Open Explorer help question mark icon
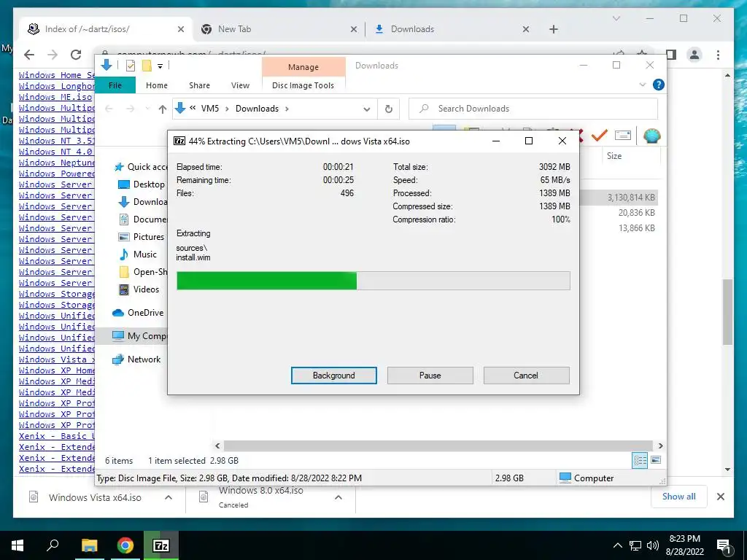Image resolution: width=747 pixels, height=560 pixels. point(659,85)
